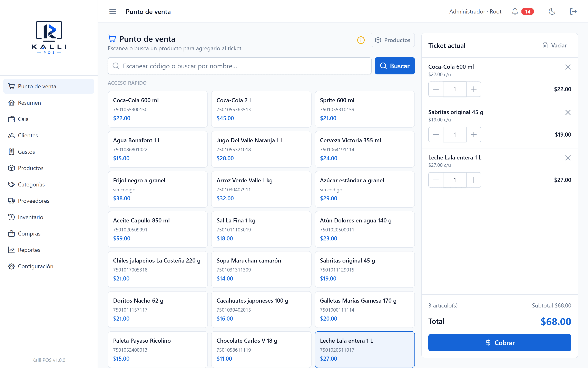Add Doritos Nacho 62 g card
This screenshot has height=368, width=588.
pos(158,309)
